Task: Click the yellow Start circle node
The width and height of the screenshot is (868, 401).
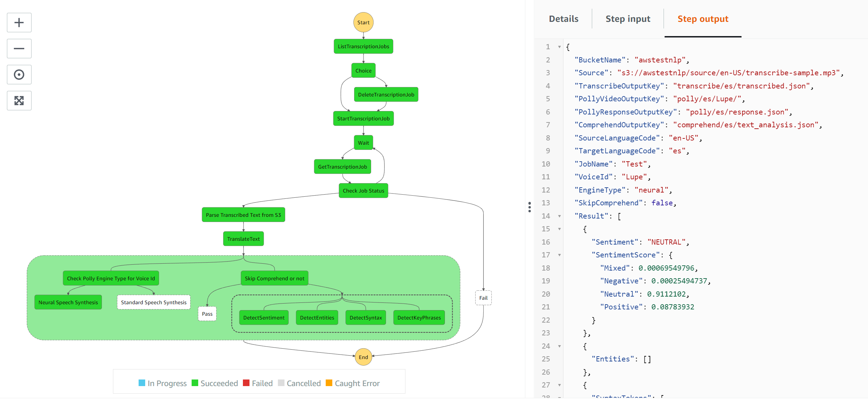Action: point(363,23)
